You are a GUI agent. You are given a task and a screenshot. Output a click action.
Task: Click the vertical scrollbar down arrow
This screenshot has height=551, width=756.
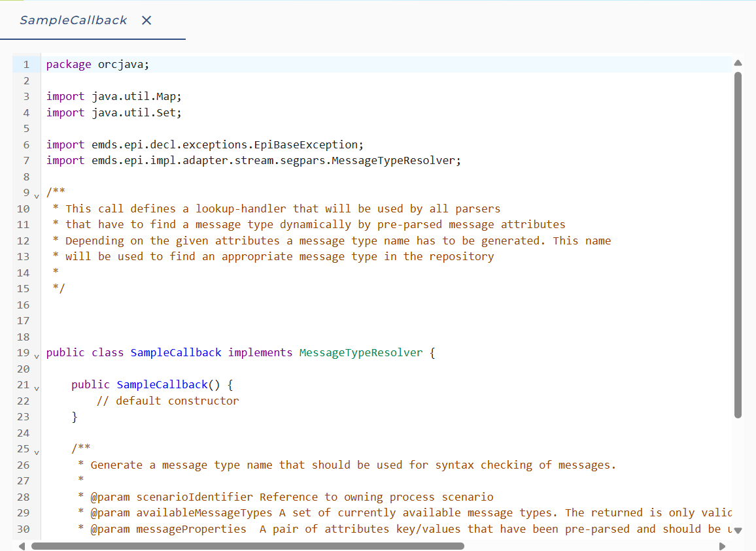(x=738, y=530)
